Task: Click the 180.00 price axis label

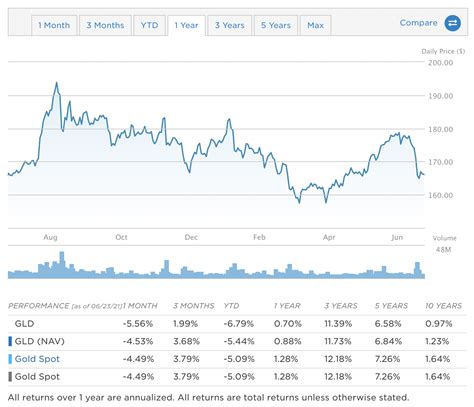Action: [440, 129]
